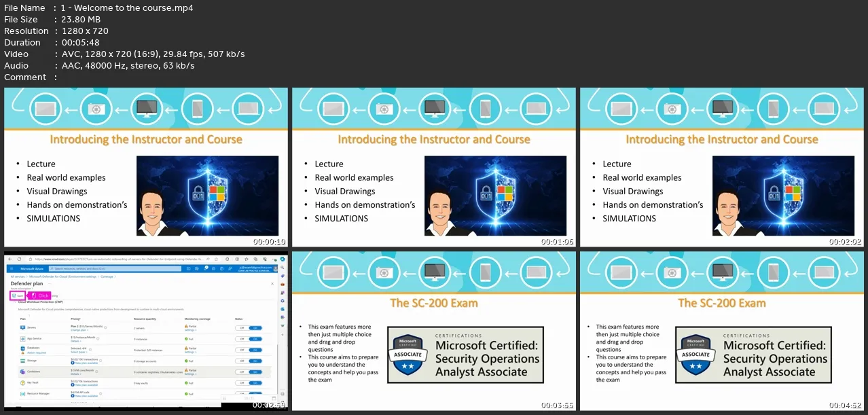Click the Associate badge in the 00:03:55 slide
868x415 pixels.
point(408,355)
